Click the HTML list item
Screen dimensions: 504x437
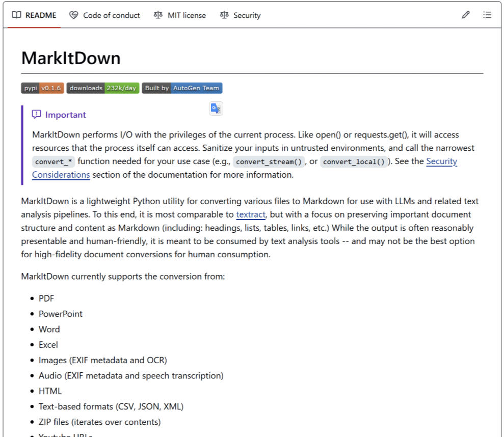pos(50,391)
